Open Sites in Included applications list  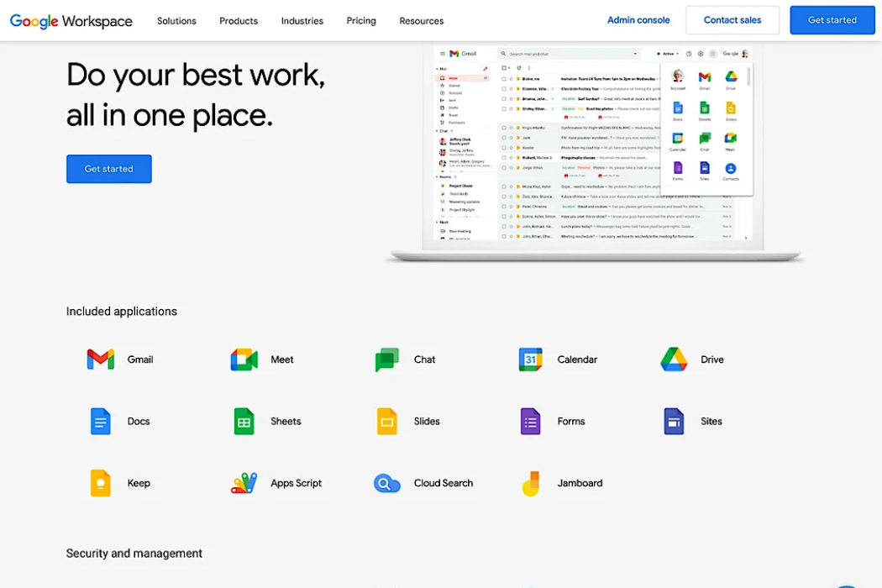click(x=693, y=421)
